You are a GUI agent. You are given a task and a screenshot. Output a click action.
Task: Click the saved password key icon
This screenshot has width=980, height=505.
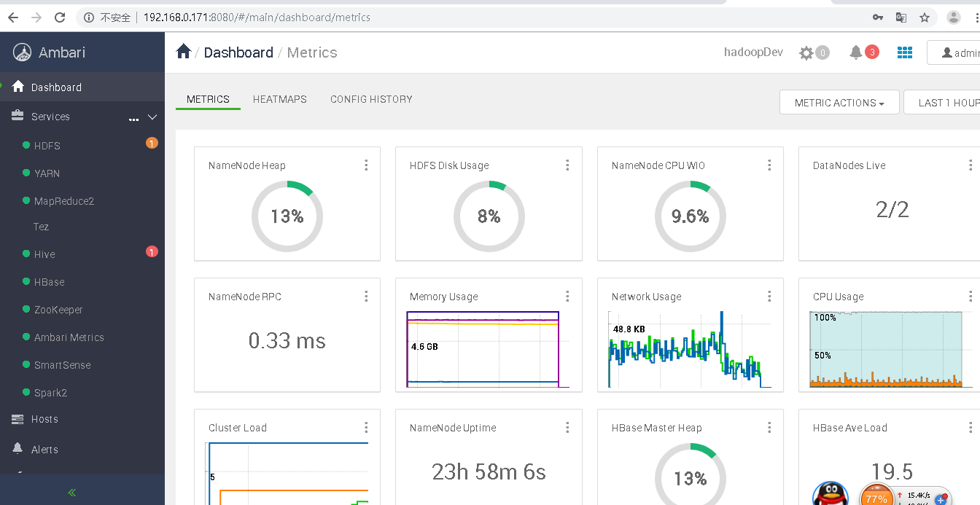[878, 17]
